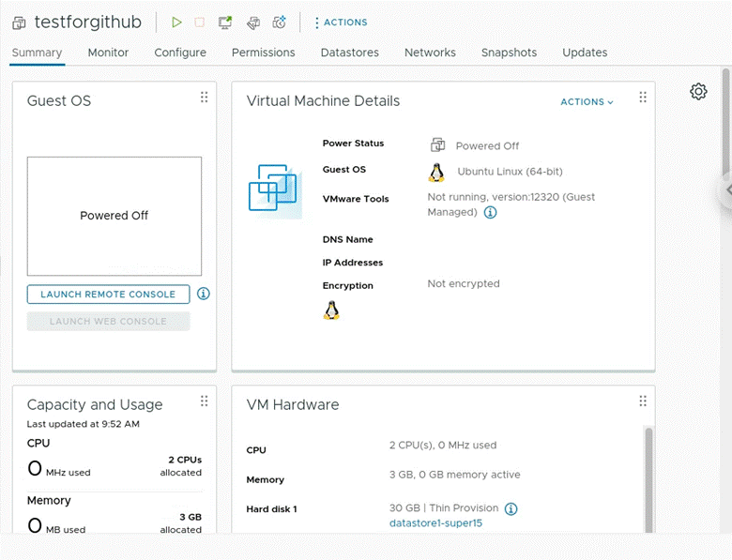Power on the VM with the green play icon
Screen dimensions: 732x560
click(176, 23)
